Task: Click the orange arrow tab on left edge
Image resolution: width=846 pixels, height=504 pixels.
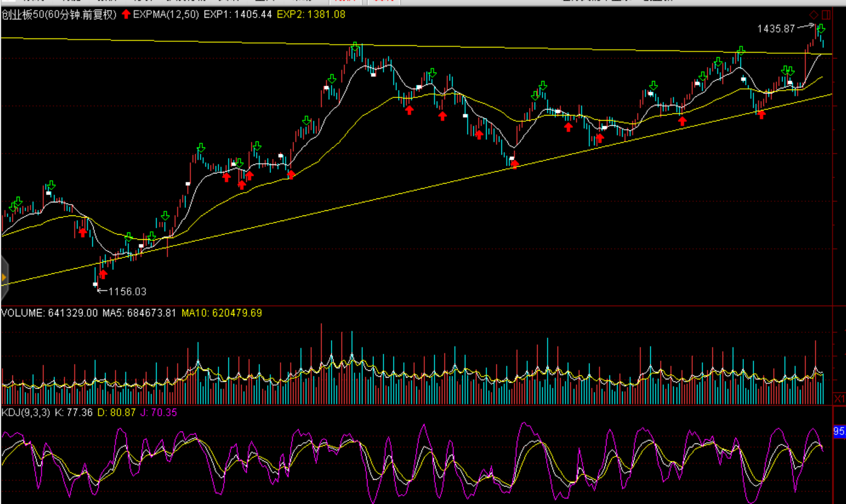Action: [x=4, y=277]
